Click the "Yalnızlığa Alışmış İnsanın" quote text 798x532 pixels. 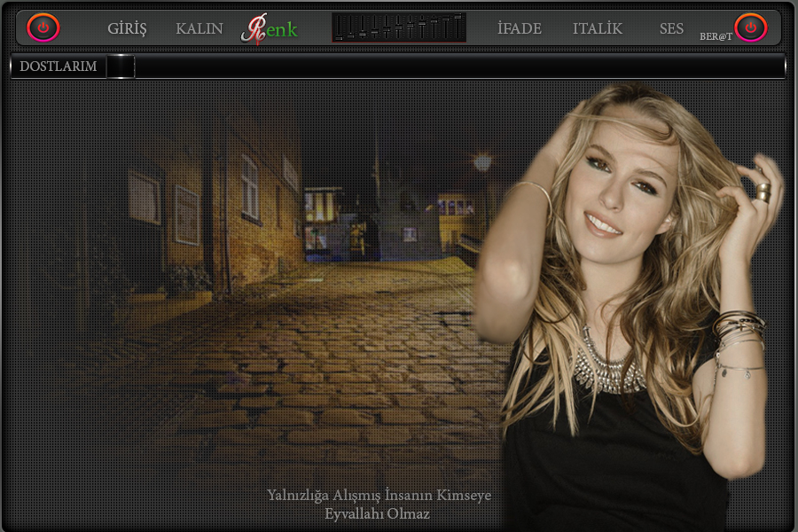pyautogui.click(x=379, y=496)
